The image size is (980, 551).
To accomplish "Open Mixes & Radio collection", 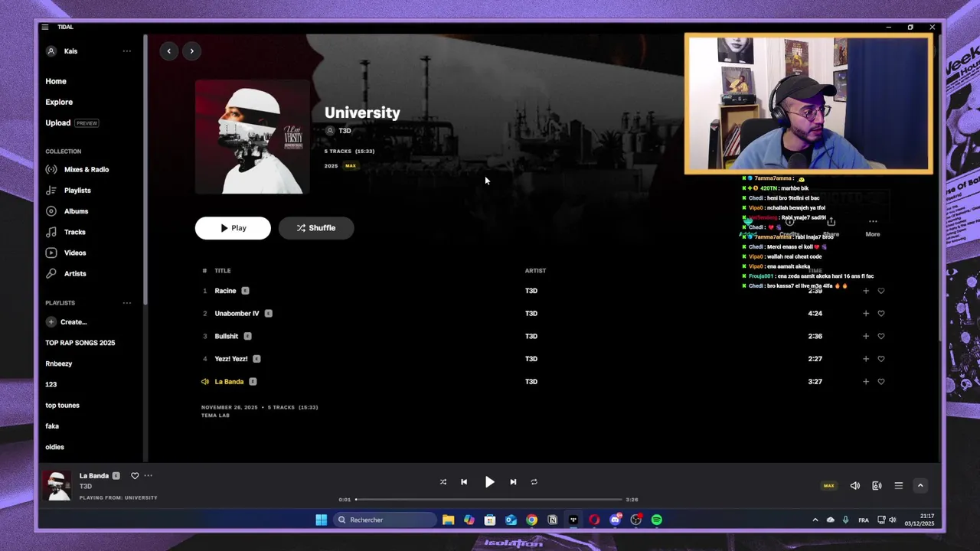I will 77,170.
